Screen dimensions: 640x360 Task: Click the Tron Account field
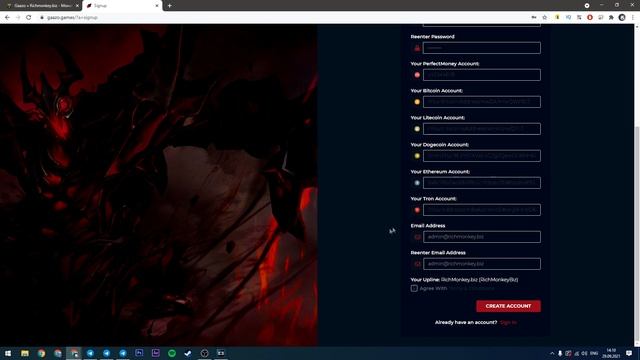pyautogui.click(x=482, y=210)
